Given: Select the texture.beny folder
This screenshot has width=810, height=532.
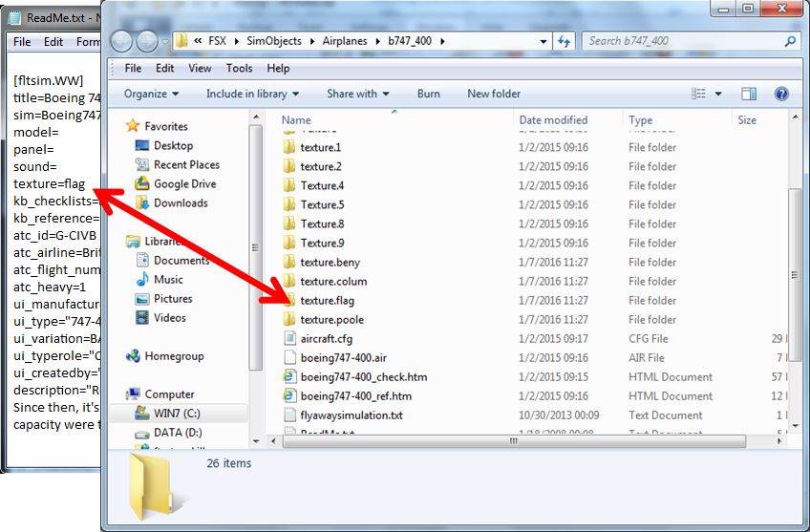Looking at the screenshot, I should (x=321, y=262).
